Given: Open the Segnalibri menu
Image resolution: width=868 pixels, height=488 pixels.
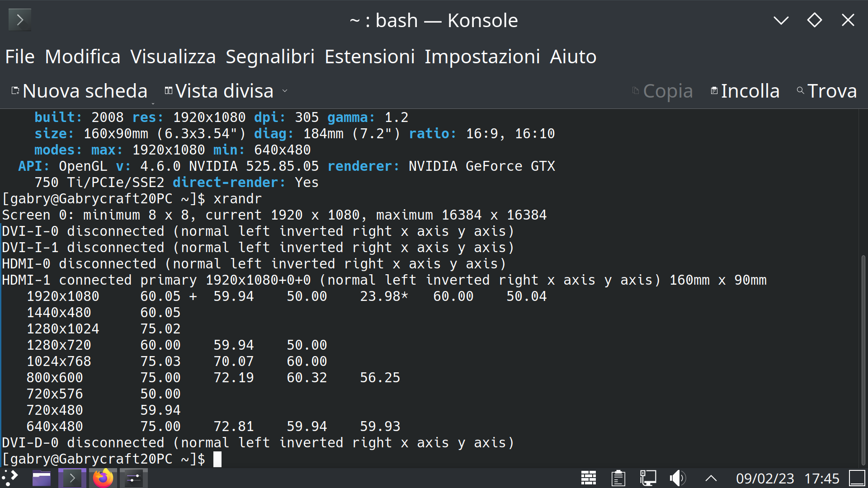Looking at the screenshot, I should [270, 57].
